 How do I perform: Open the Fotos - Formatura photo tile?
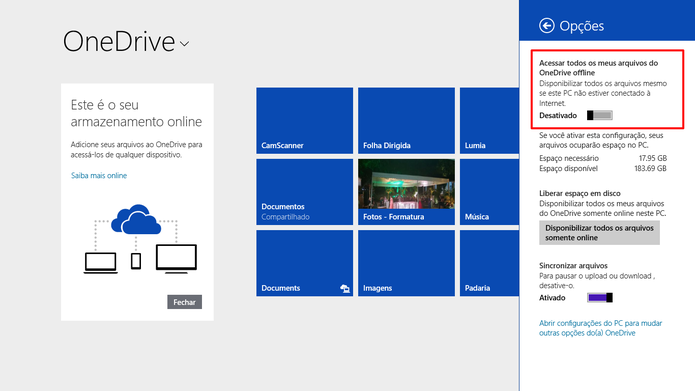coord(406,192)
